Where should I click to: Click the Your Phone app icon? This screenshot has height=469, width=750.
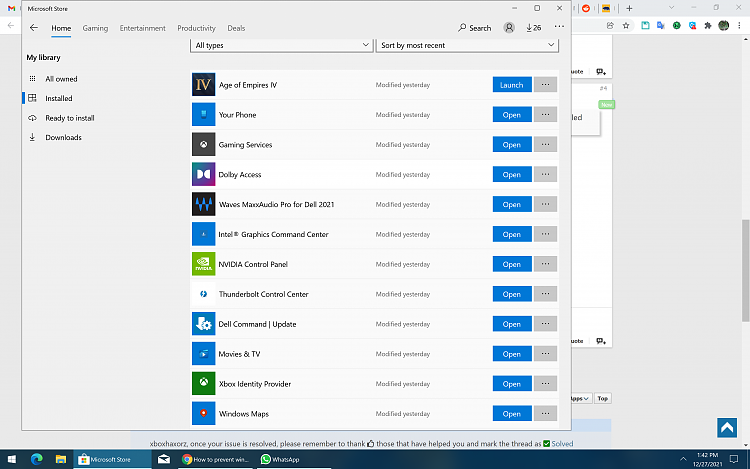[x=203, y=115]
